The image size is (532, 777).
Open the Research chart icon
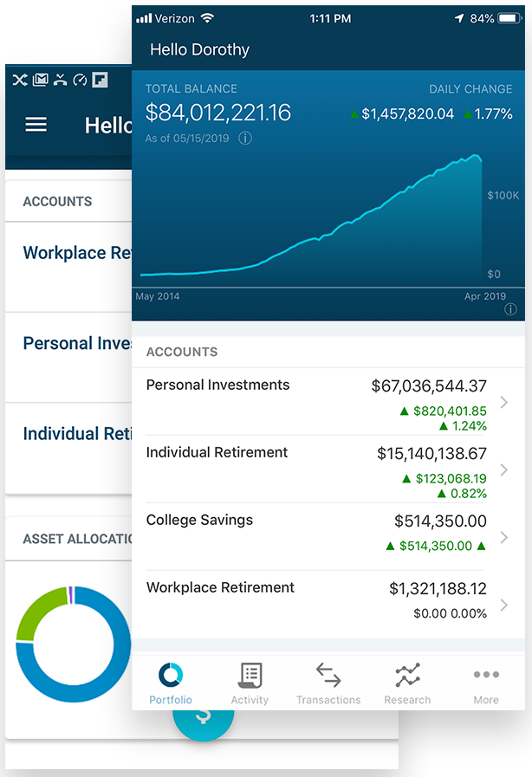(x=407, y=675)
